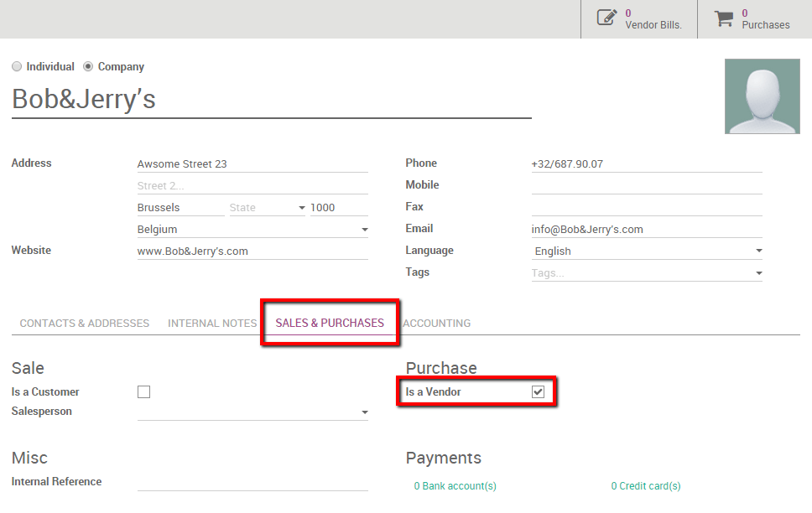The height and width of the screenshot is (513, 812).
Task: Switch to the Accounting tab
Action: coord(436,323)
